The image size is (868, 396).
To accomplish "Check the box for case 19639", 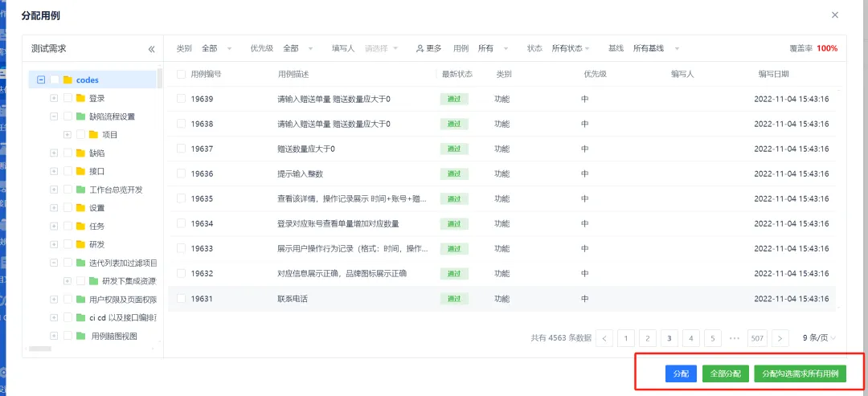I will coord(181,99).
